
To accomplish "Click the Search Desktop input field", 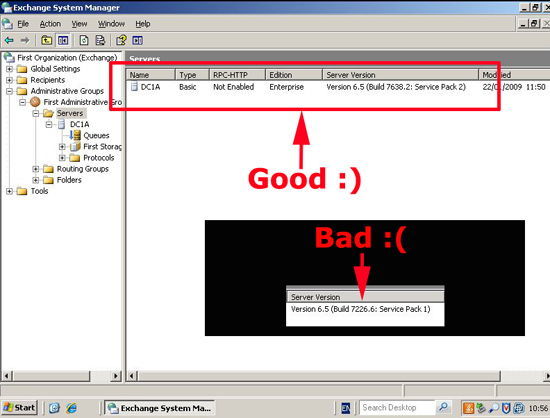I will 398,408.
